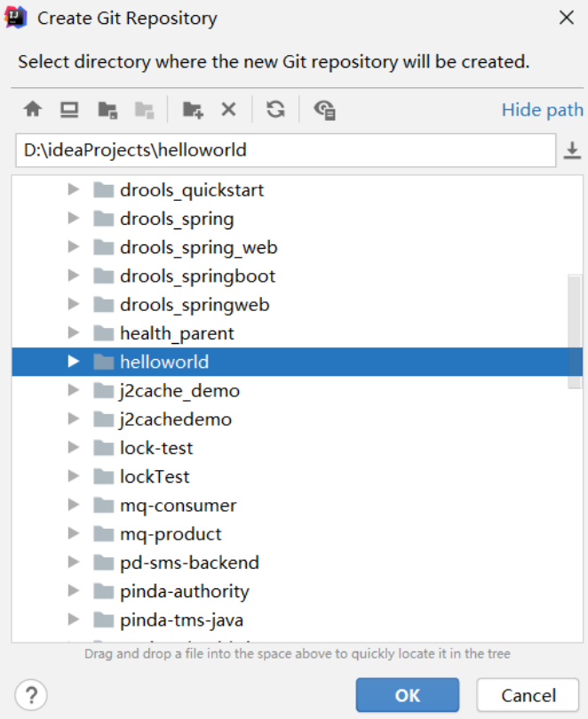Image resolution: width=588 pixels, height=719 pixels.
Task: Click the Home directory icon
Action: pos(33,109)
